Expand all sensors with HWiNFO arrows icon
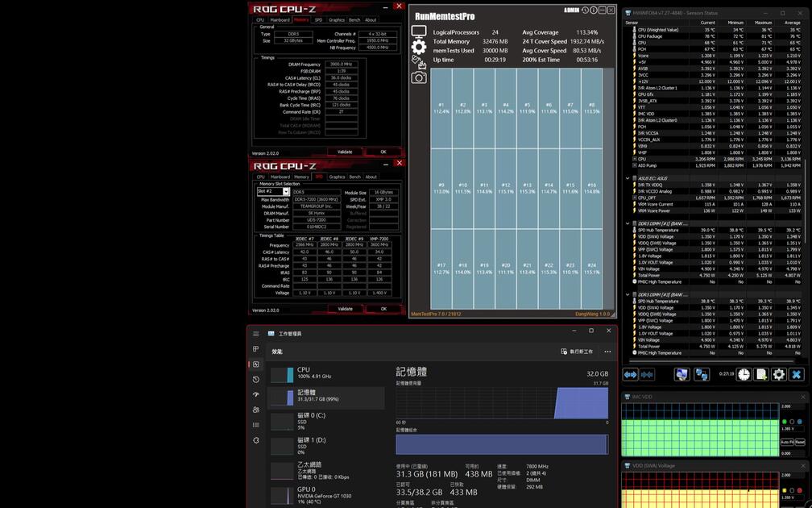 (x=630, y=374)
